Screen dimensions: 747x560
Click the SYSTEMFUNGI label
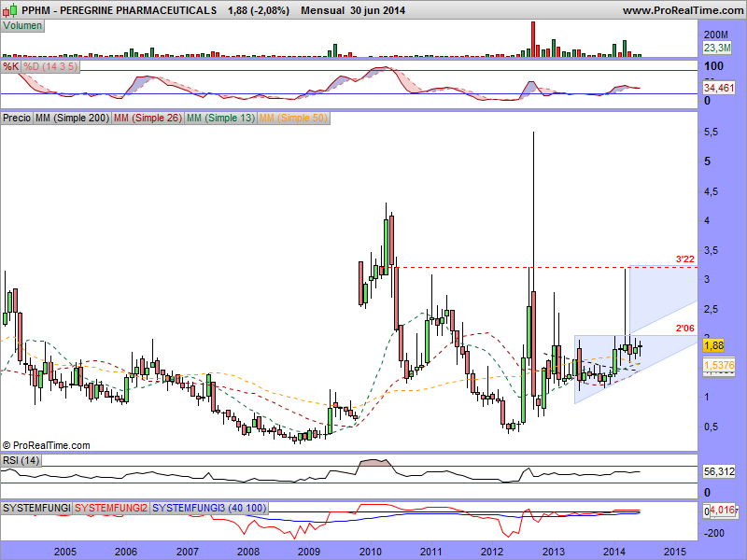(36, 508)
